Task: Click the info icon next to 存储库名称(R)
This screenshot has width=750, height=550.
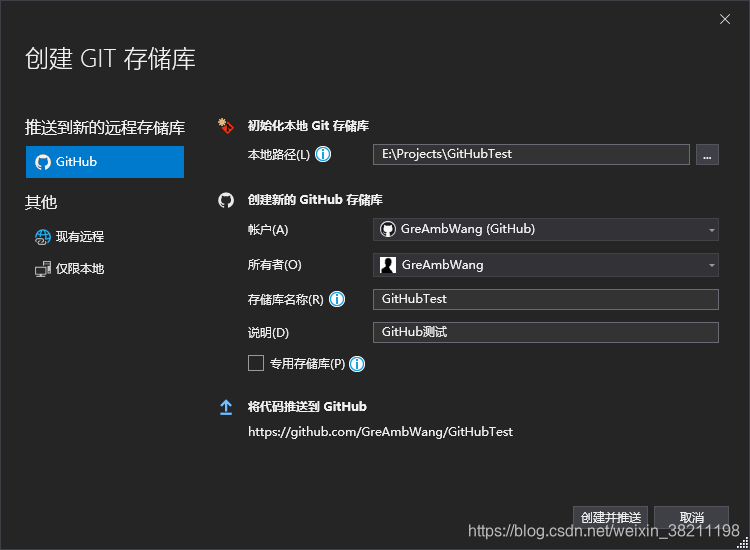Action: [337, 299]
